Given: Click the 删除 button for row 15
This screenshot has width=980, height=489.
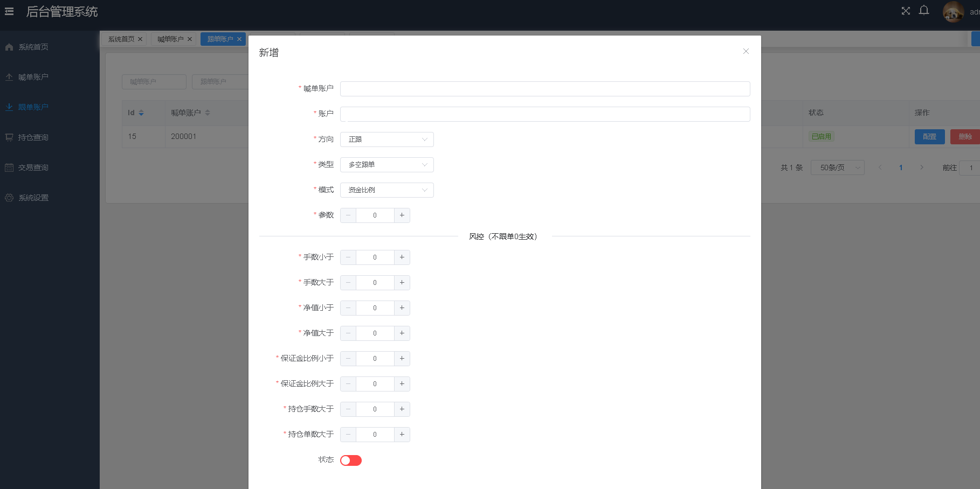Looking at the screenshot, I should point(965,137).
